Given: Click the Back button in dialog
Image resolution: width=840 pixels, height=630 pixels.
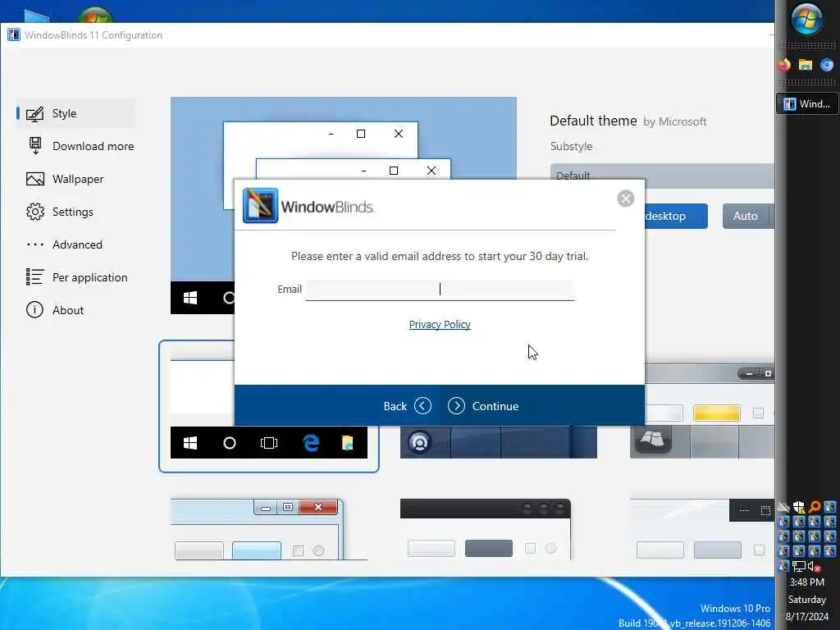Looking at the screenshot, I should click(x=407, y=406).
